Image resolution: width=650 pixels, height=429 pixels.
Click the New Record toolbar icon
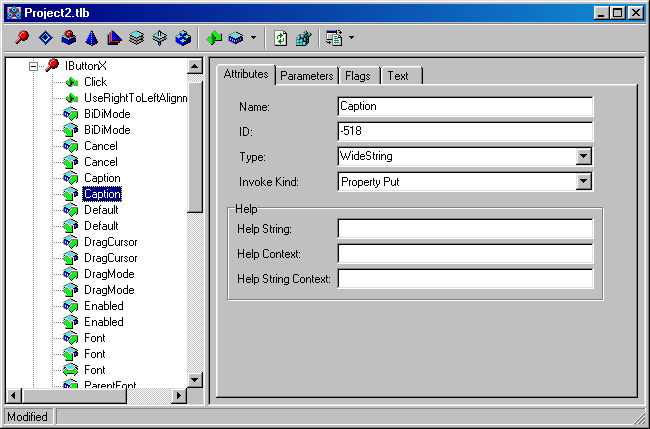point(137,39)
